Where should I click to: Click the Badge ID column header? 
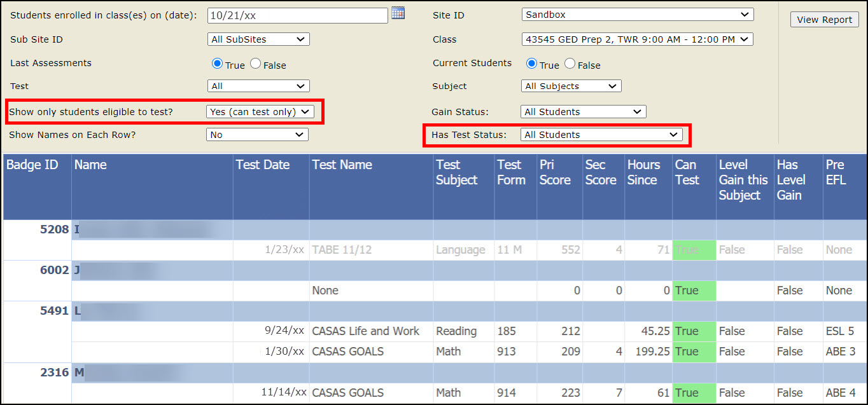(32, 165)
